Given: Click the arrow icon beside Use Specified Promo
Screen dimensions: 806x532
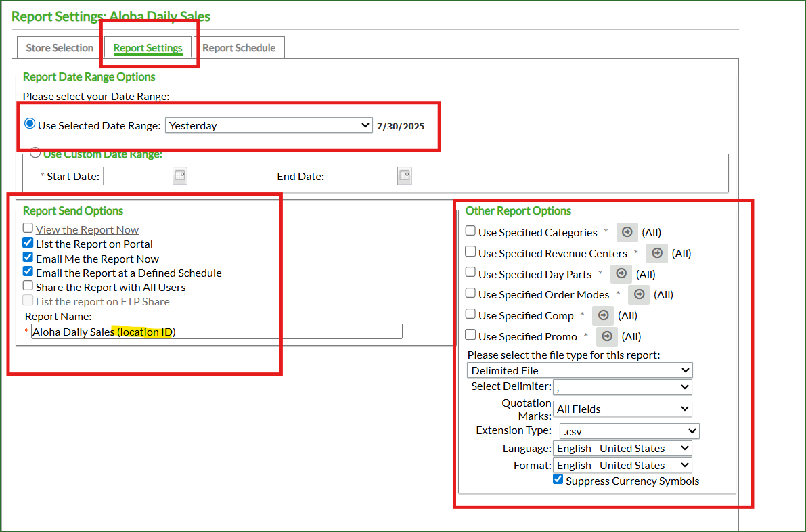Looking at the screenshot, I should pos(606,336).
